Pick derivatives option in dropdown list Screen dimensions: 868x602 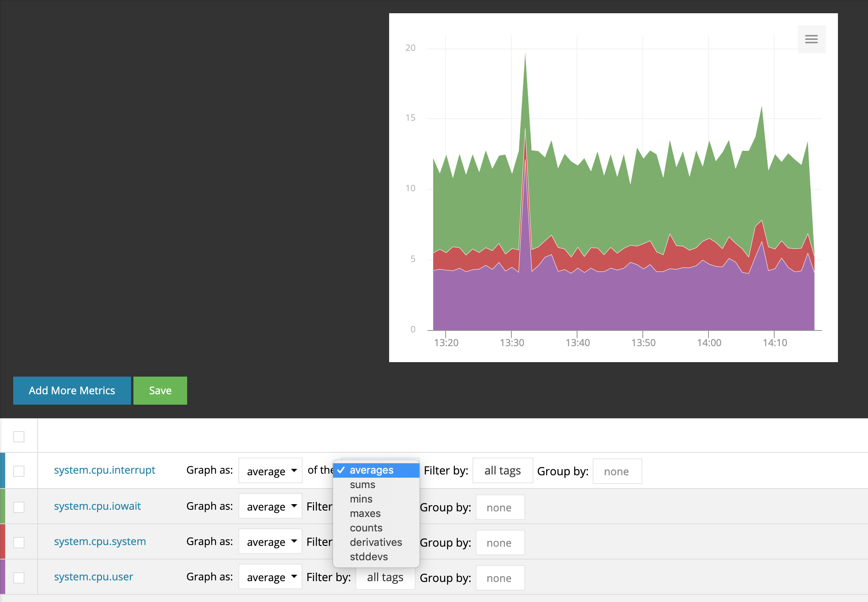[375, 542]
